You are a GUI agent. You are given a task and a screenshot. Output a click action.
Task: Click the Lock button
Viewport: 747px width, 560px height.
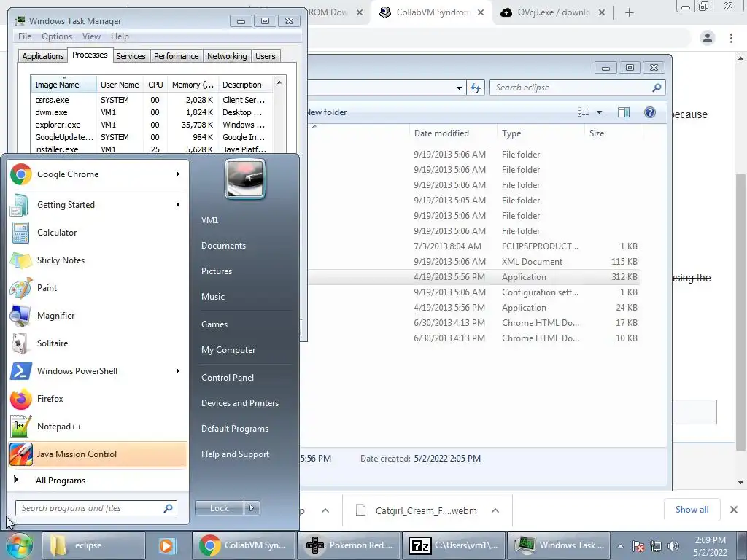[219, 508]
